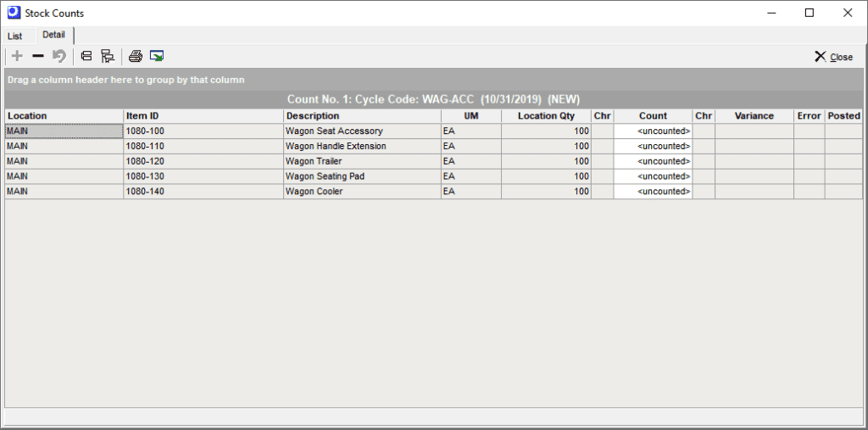868x430 pixels.
Task: Click the Error column header
Action: pyautogui.click(x=810, y=116)
